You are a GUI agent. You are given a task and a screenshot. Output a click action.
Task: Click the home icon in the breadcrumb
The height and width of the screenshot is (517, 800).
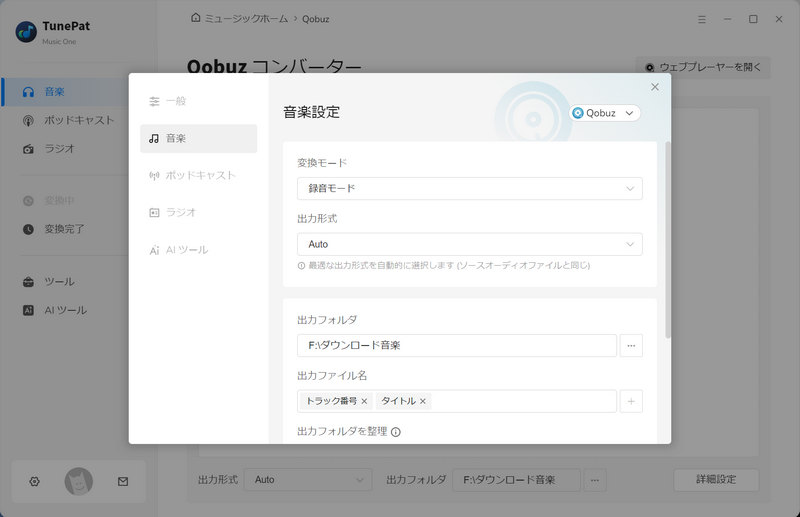[x=195, y=18]
